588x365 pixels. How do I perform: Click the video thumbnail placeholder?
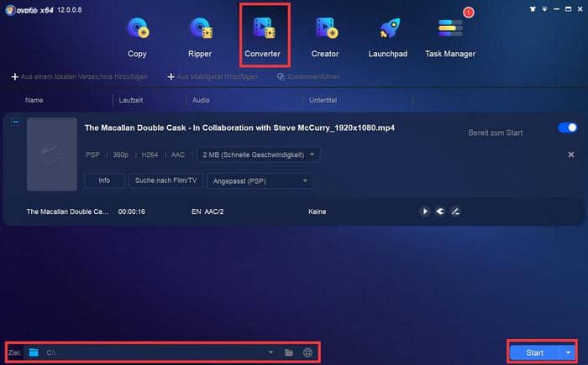click(x=52, y=154)
